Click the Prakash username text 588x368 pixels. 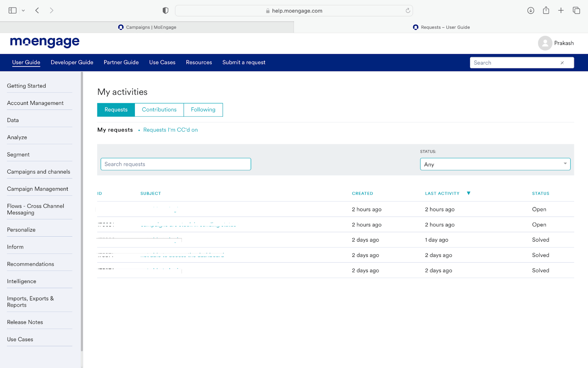tap(564, 43)
